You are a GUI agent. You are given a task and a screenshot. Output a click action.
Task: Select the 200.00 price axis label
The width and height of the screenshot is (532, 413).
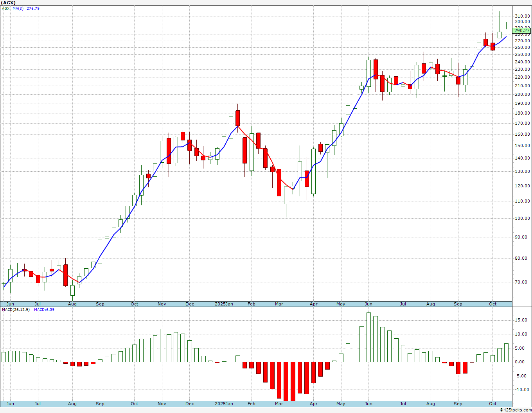[x=523, y=94]
